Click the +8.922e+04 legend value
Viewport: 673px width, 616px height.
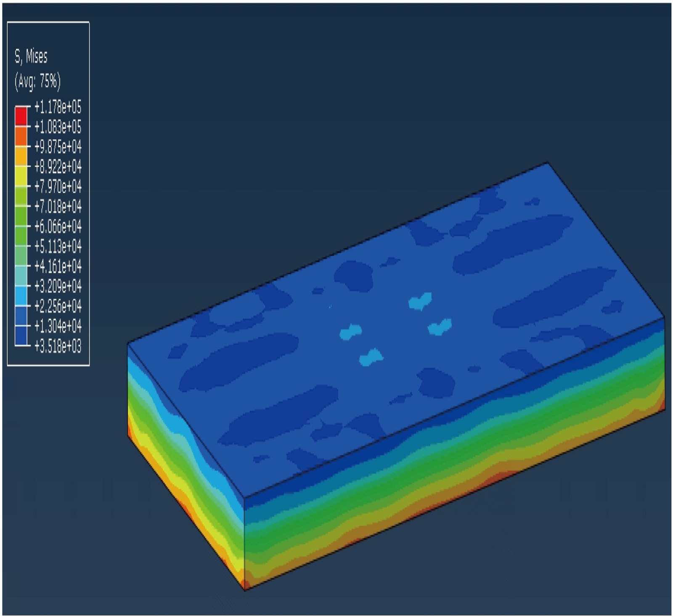click(x=58, y=167)
